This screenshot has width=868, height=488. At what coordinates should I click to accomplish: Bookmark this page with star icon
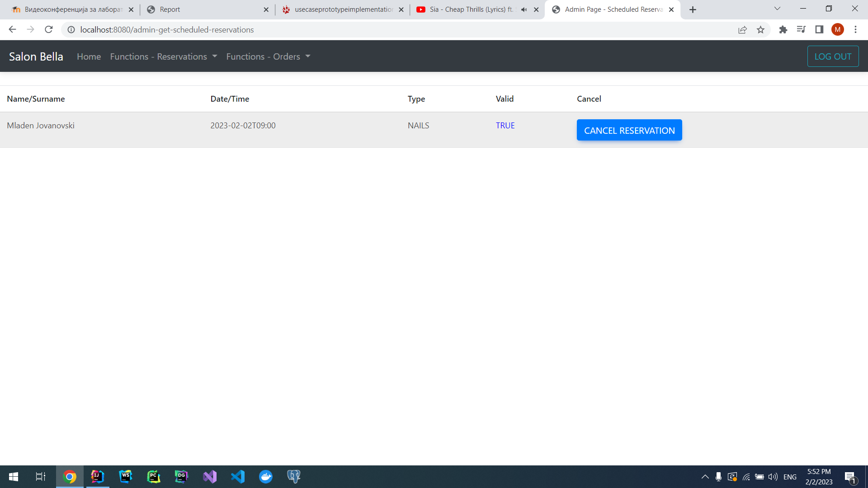click(760, 30)
